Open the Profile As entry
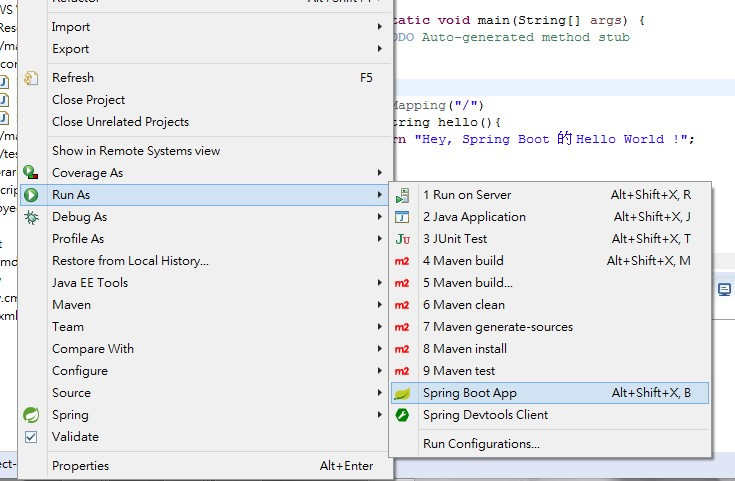735x481 pixels. (x=205, y=239)
